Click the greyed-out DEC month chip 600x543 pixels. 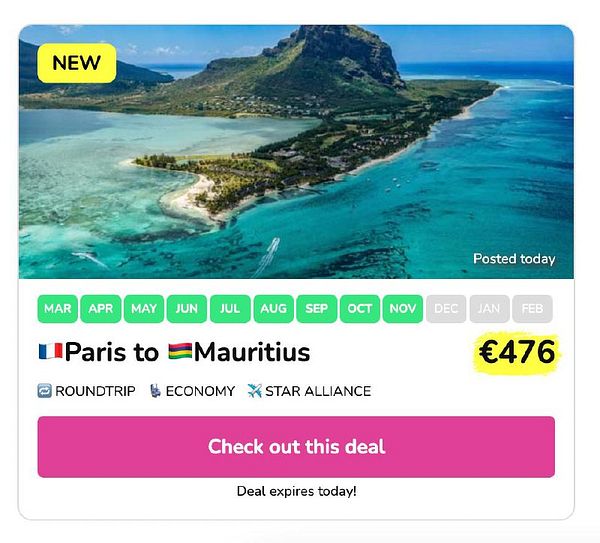pyautogui.click(x=446, y=308)
